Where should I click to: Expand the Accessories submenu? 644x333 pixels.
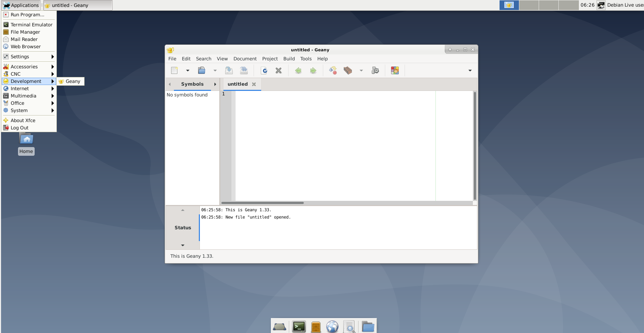click(29, 67)
